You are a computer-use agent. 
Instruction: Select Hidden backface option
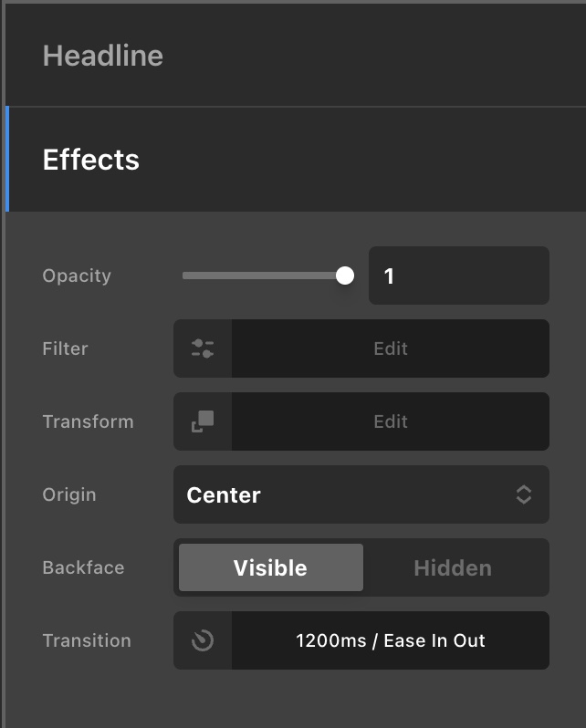pyautogui.click(x=453, y=567)
